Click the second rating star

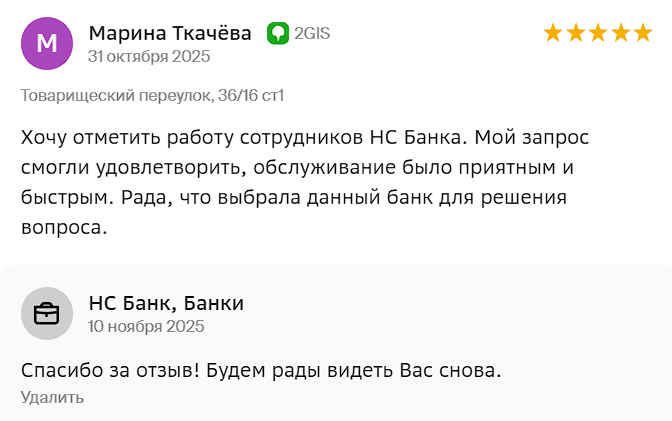click(x=575, y=33)
